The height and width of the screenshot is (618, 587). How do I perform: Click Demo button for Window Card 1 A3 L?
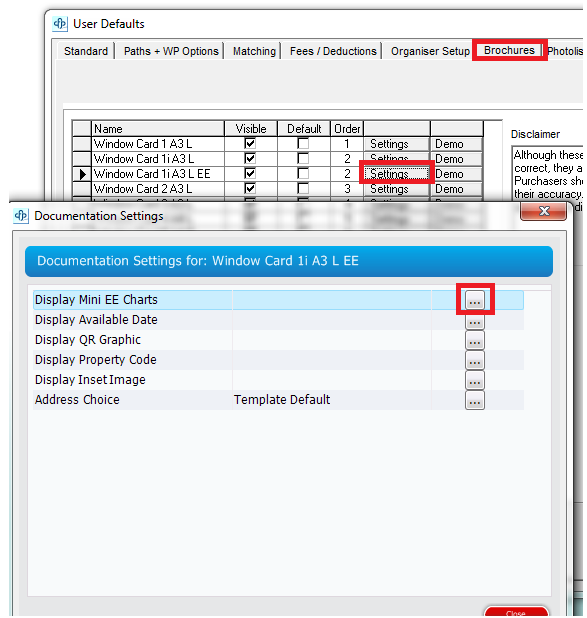click(x=457, y=143)
